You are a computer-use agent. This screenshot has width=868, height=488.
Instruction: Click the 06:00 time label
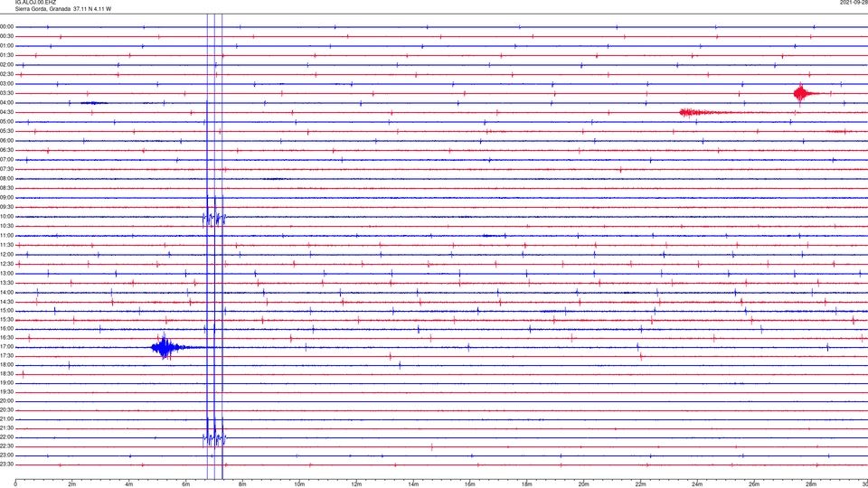tap(7, 141)
